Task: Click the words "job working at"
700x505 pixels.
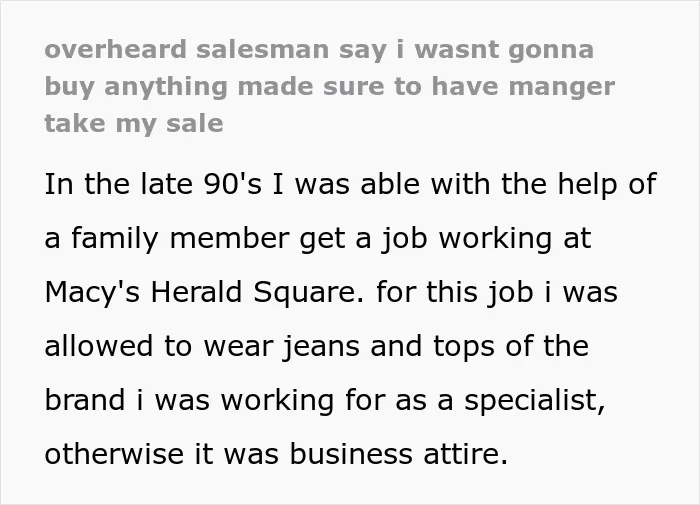Action: [487, 239]
